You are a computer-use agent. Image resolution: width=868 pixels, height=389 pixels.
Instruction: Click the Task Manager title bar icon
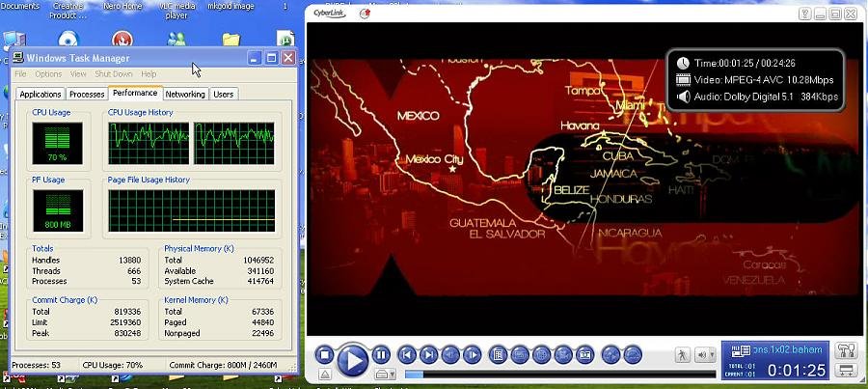point(18,58)
